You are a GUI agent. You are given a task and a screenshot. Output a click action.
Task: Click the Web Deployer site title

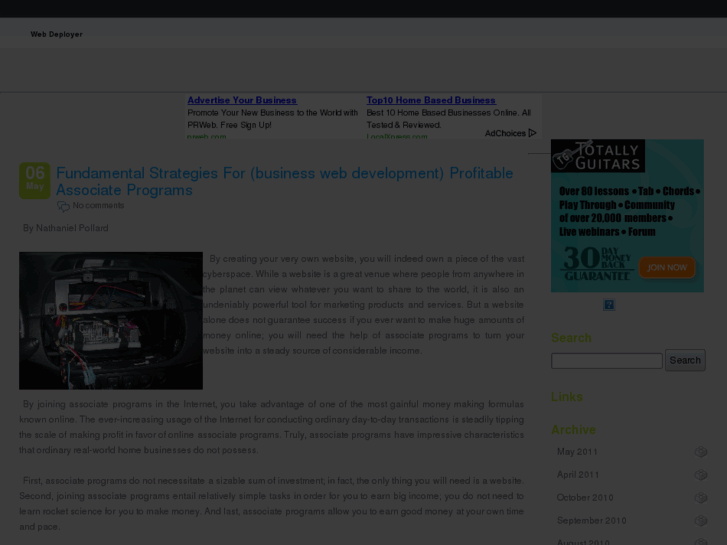coord(57,34)
